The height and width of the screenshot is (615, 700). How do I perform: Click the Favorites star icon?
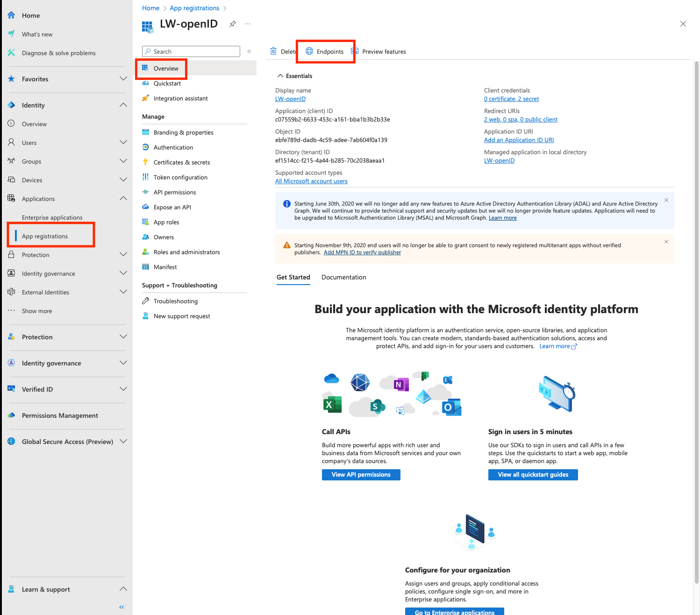11,79
